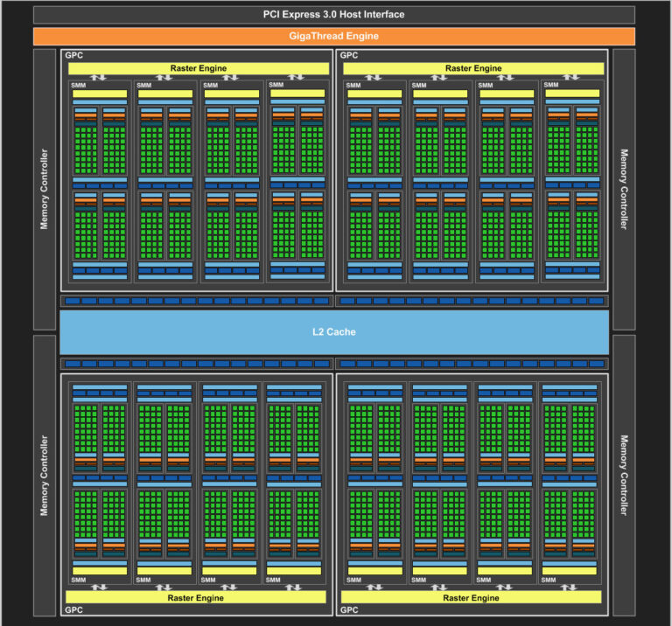Click the lower-right Memory Controller block
The width and height of the screenshot is (672, 626).
point(624,475)
